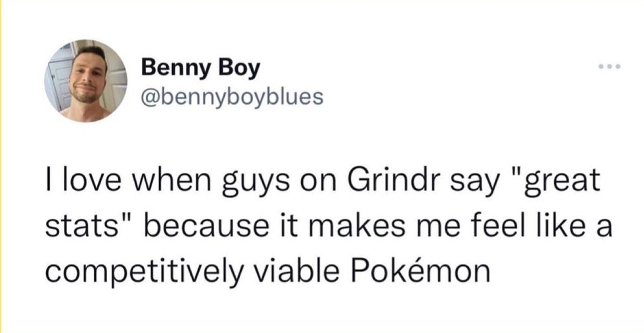Visit the @bennyboyblues handle link
This screenshot has height=333, width=644.
click(232, 97)
